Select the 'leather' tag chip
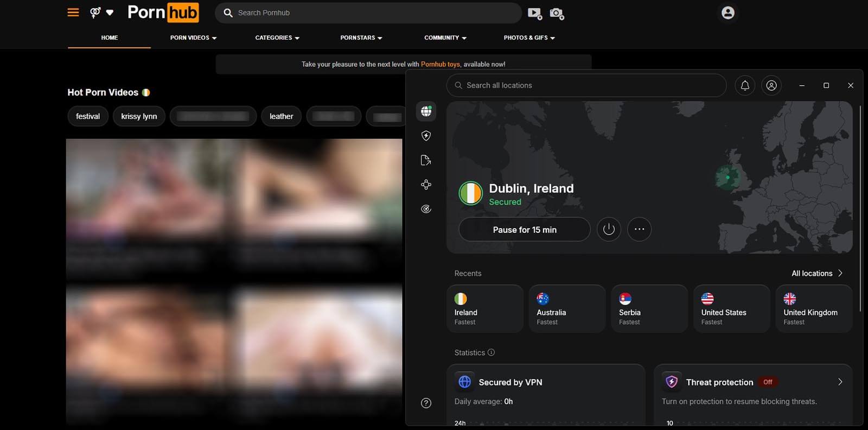This screenshot has width=868, height=430. pos(281,116)
